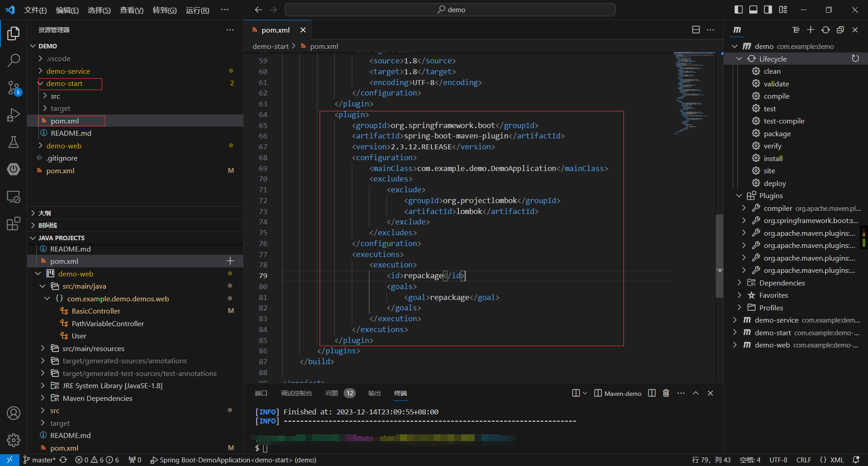Collapse all in Maven panel
Viewport: 868px width, 466px height.
tap(840, 30)
